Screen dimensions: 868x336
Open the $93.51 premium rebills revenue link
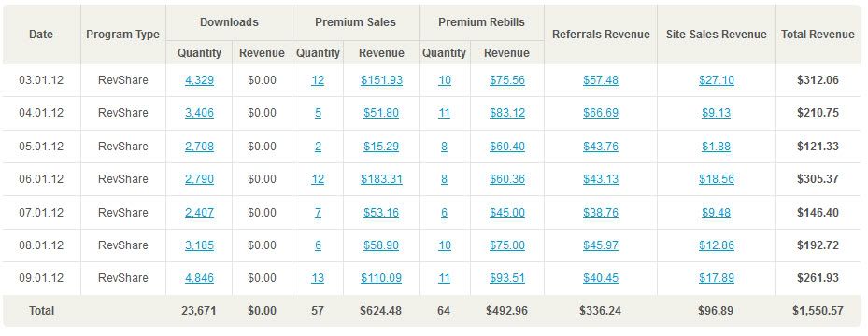(507, 278)
